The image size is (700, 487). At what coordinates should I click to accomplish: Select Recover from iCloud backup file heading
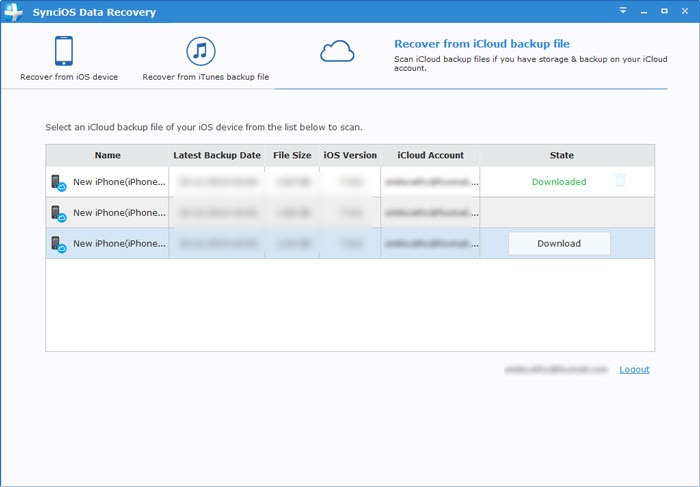[482, 44]
